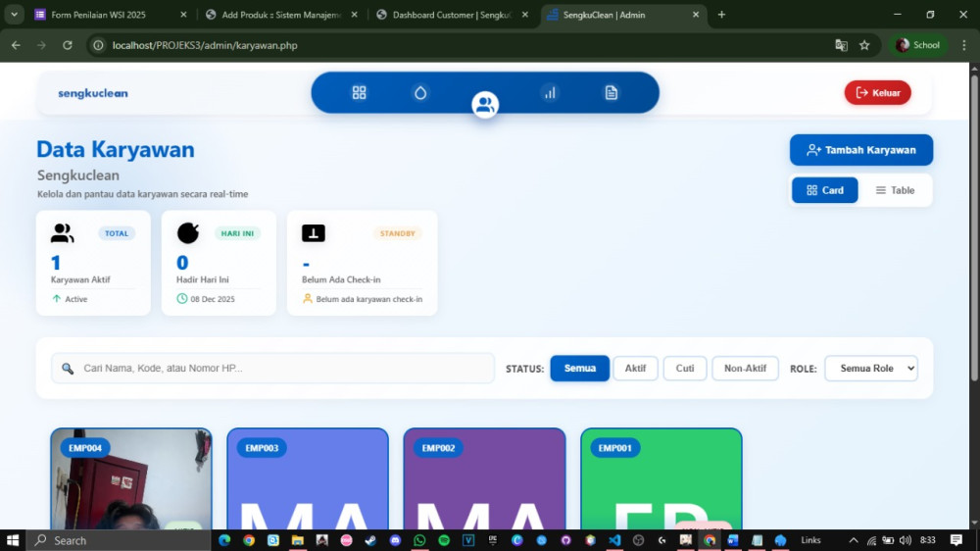
Task: Open the bar chart statistics nav icon
Action: [550, 92]
